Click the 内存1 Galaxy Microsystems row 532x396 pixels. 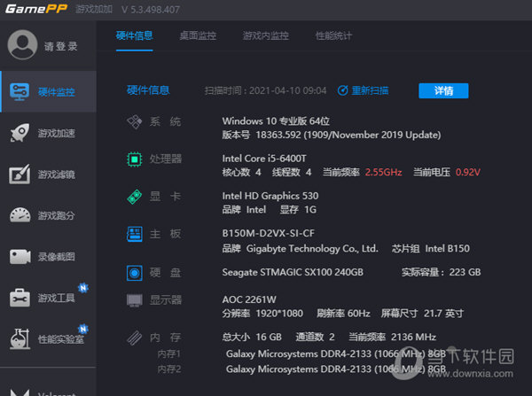pos(336,353)
